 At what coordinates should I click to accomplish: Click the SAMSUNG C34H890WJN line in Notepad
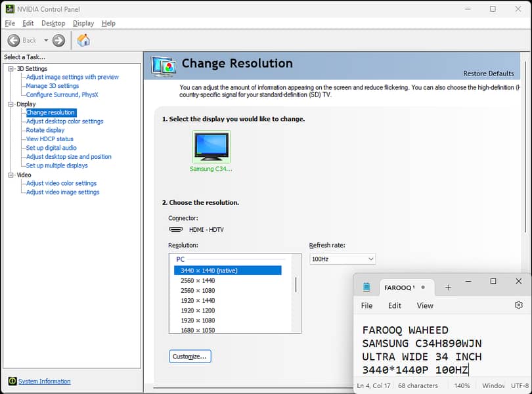tap(422, 343)
